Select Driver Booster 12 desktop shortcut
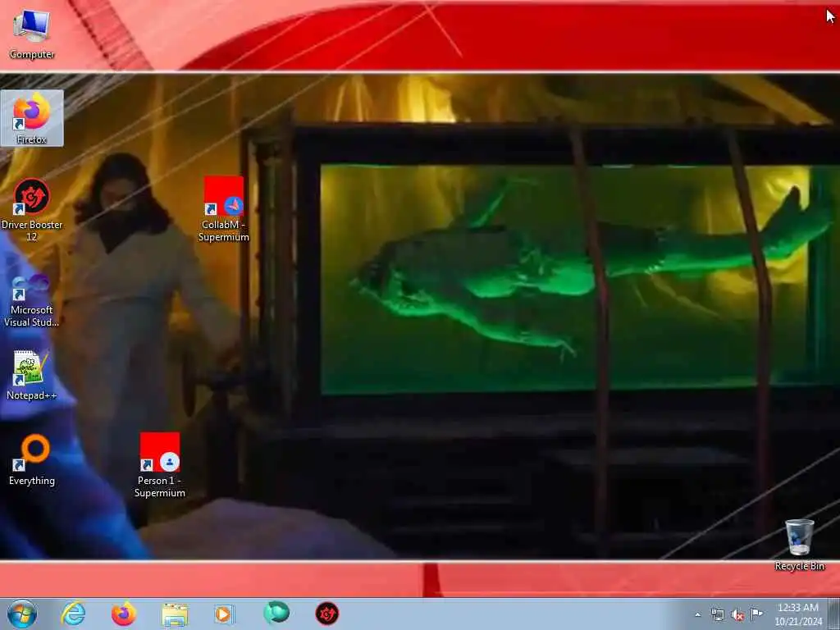840x630 pixels. 32,210
